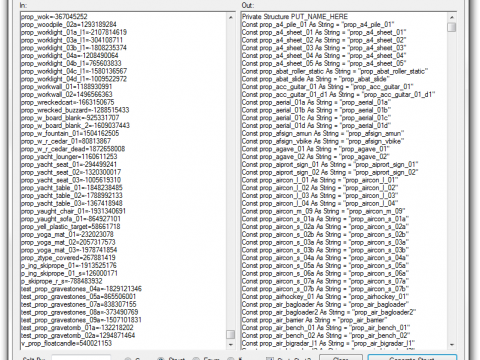The height and width of the screenshot is (360, 480).
Task: Click the Split By input field
Action: (x=81, y=358)
